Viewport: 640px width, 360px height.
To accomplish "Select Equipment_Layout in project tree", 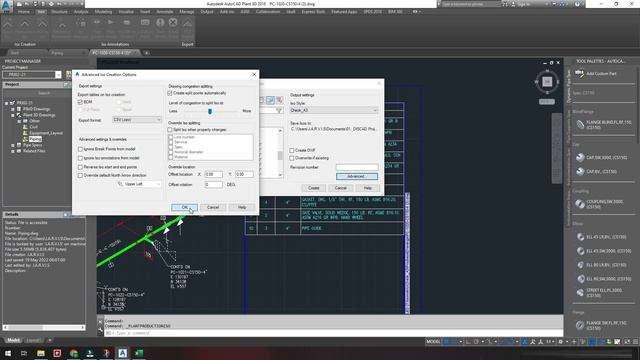I will pos(46,133).
